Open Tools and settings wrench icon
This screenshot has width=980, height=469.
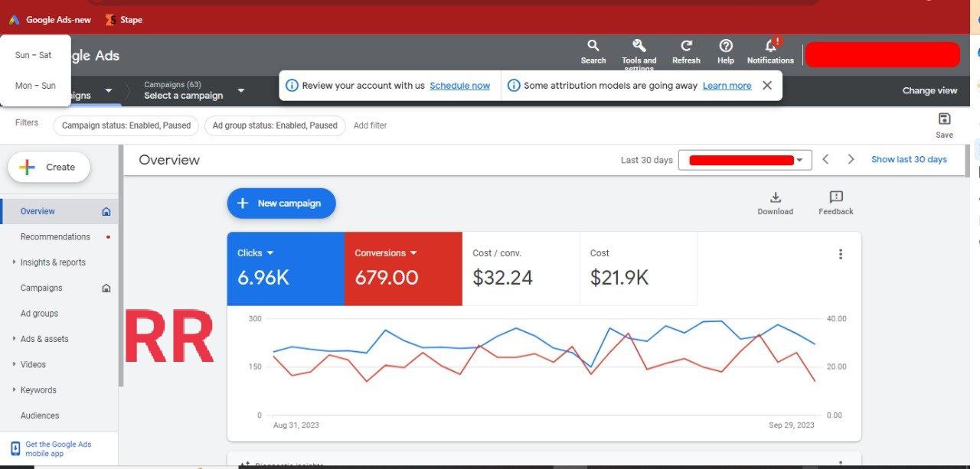(639, 46)
